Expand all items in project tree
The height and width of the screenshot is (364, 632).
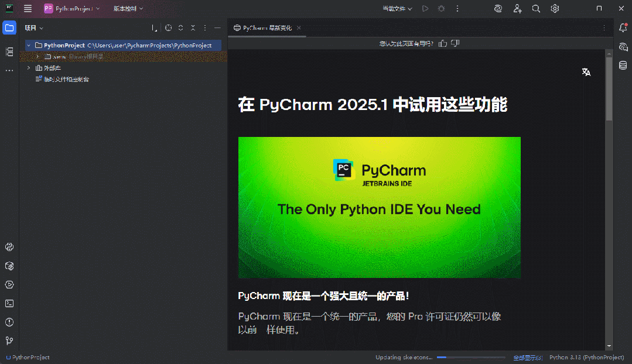(x=180, y=28)
